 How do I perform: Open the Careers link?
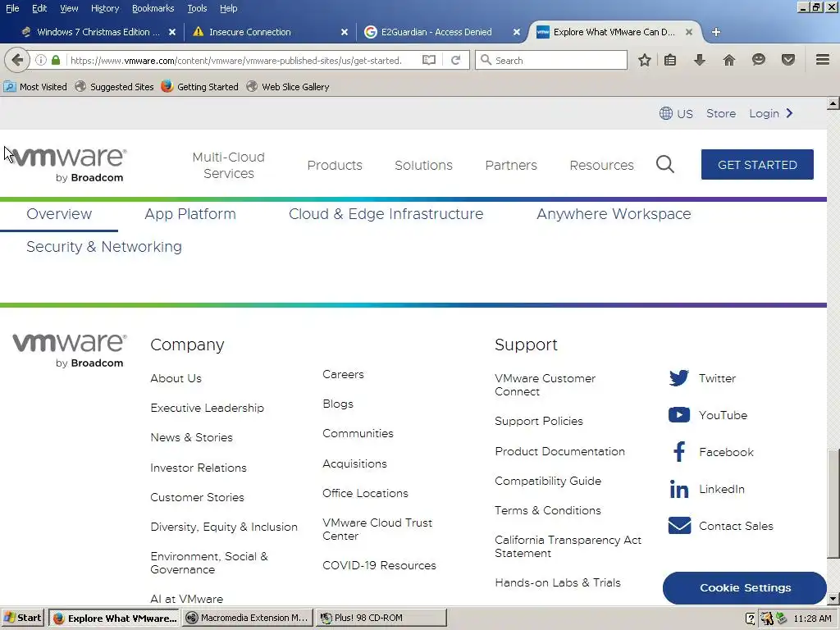343,374
